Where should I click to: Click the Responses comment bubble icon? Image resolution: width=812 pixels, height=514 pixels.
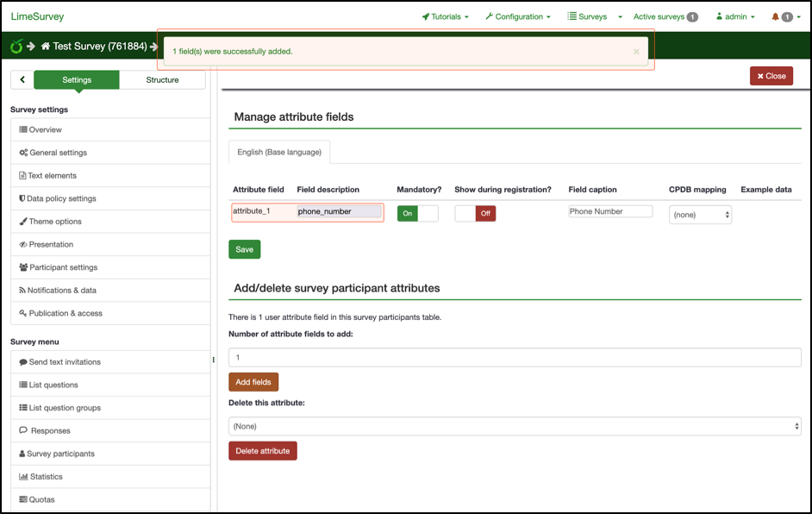click(x=23, y=430)
